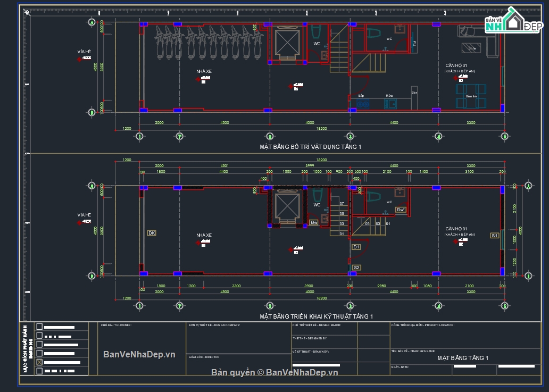Click the MẶT BẰNG TẦNG 1 drawing name field
549x392 pixels.
462,358
